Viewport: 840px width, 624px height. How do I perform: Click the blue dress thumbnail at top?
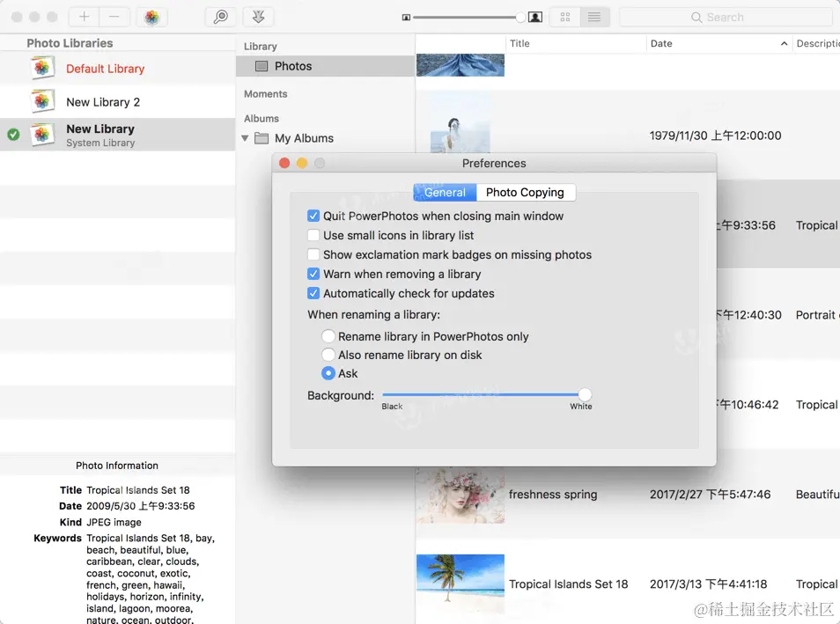click(461, 65)
